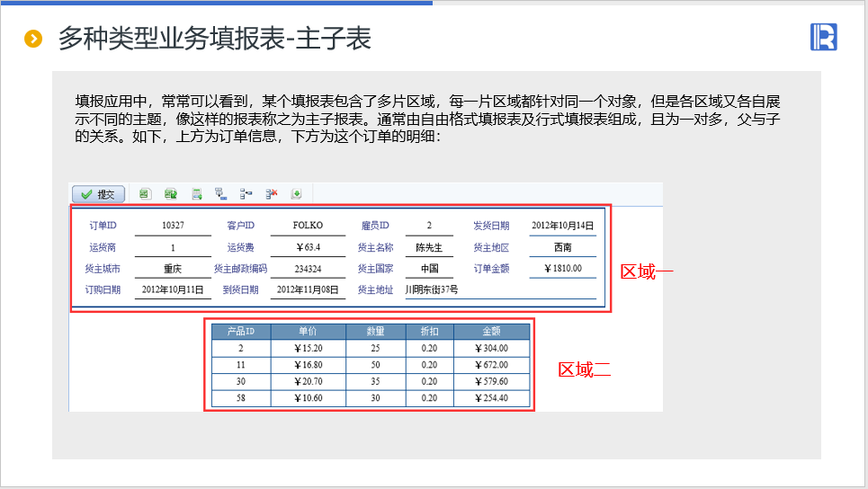Screen dimensions: 868x489
Task: Click the 金额 column header
Action: (x=492, y=332)
